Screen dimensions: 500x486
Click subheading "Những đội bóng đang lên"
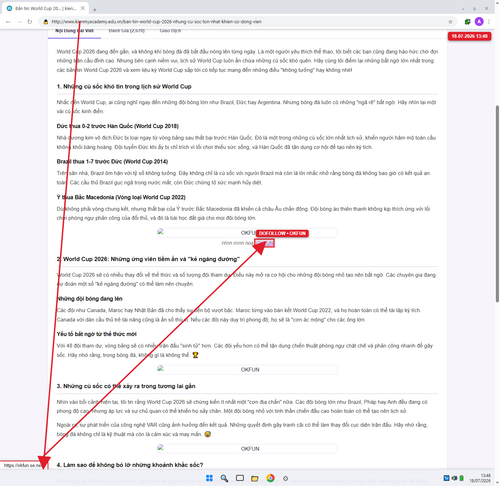pos(90,299)
